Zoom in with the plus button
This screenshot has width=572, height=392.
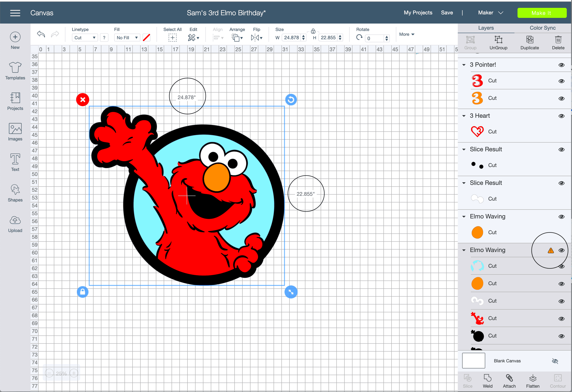74,373
